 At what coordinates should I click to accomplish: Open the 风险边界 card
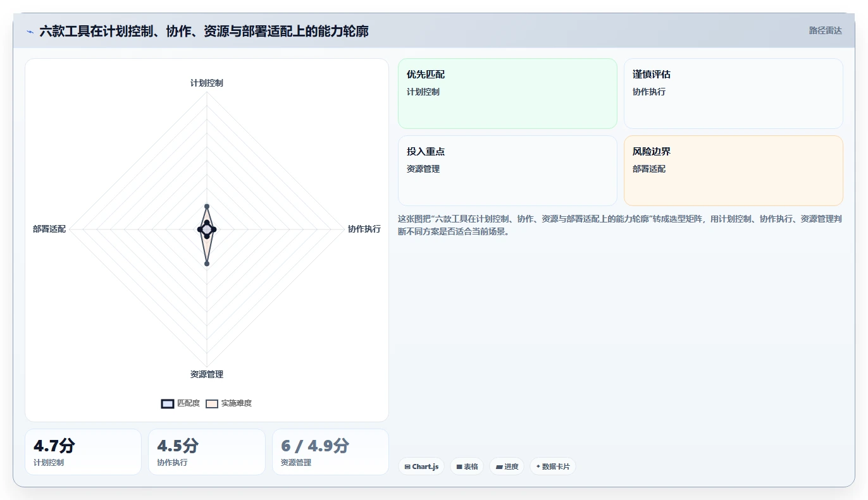[733, 171]
